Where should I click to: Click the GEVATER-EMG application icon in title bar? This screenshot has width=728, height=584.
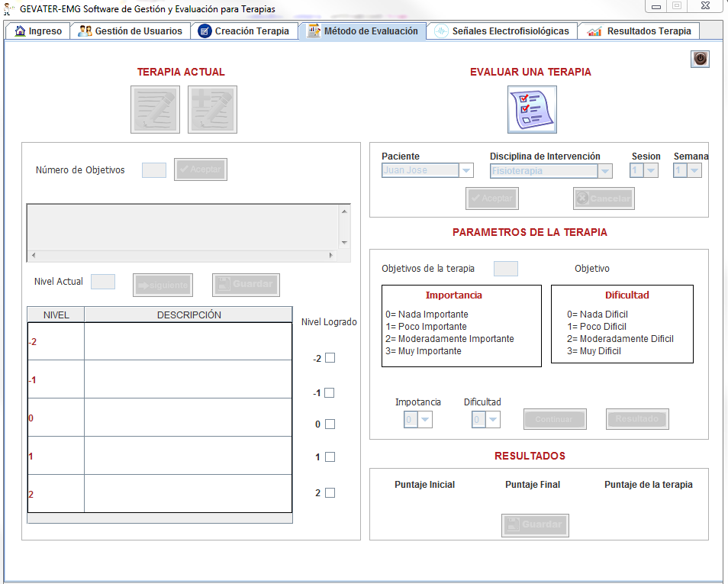9,8
